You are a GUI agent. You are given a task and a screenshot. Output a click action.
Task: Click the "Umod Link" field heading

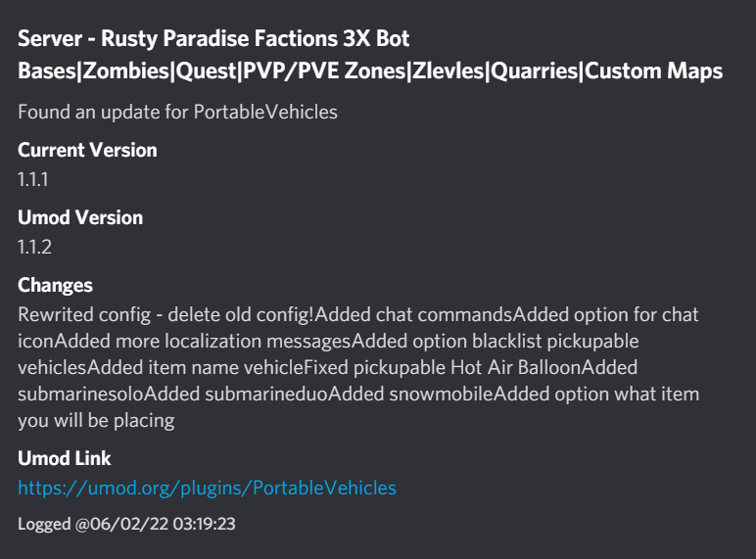pos(65,458)
